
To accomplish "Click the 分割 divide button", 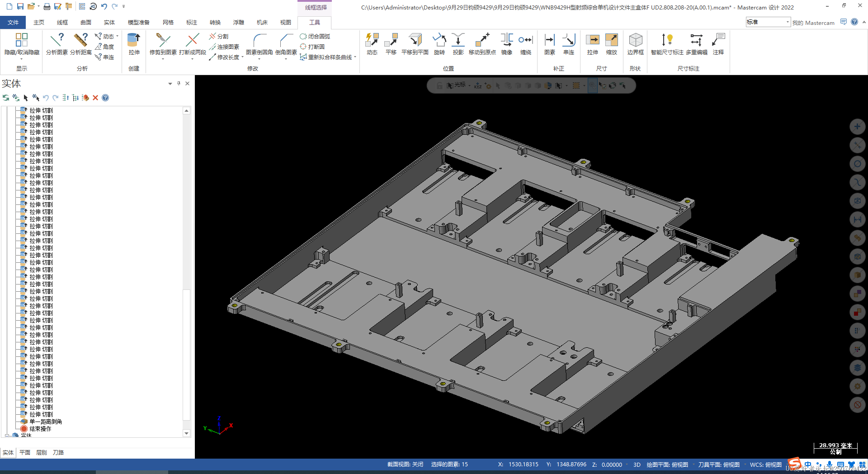I will click(x=219, y=36).
